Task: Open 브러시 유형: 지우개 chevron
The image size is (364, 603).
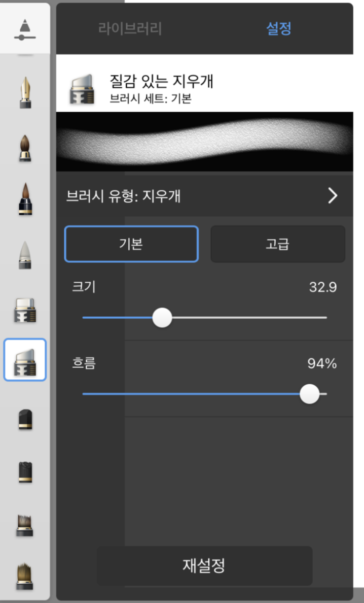Action: tap(333, 196)
